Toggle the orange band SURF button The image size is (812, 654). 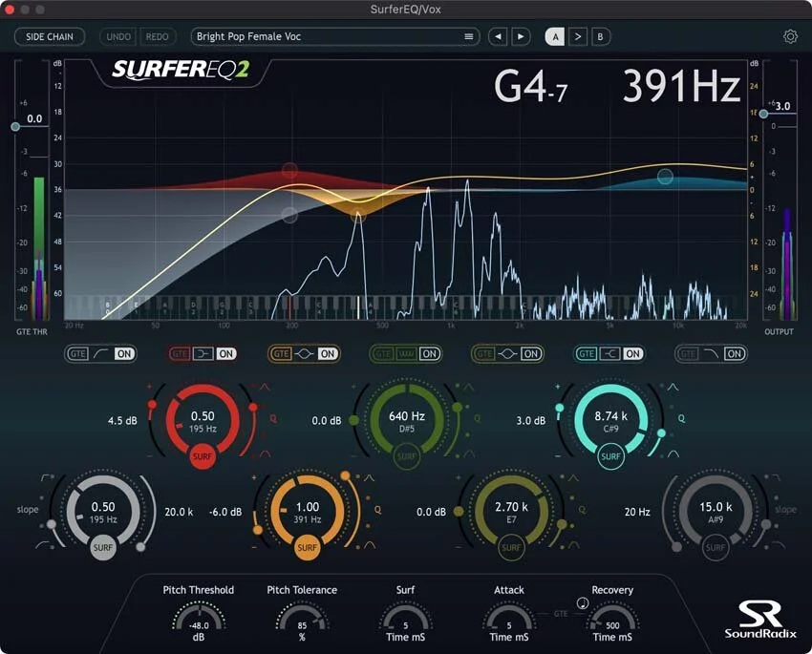point(307,547)
